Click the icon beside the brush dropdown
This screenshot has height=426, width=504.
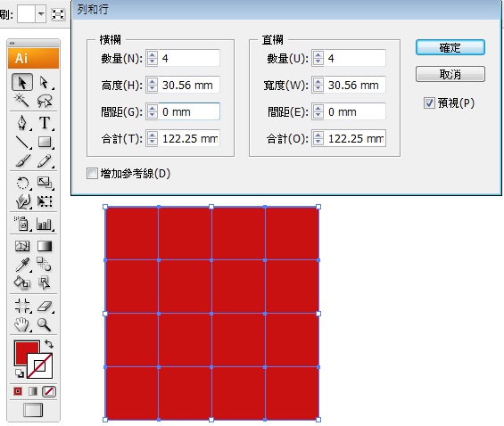[x=58, y=14]
